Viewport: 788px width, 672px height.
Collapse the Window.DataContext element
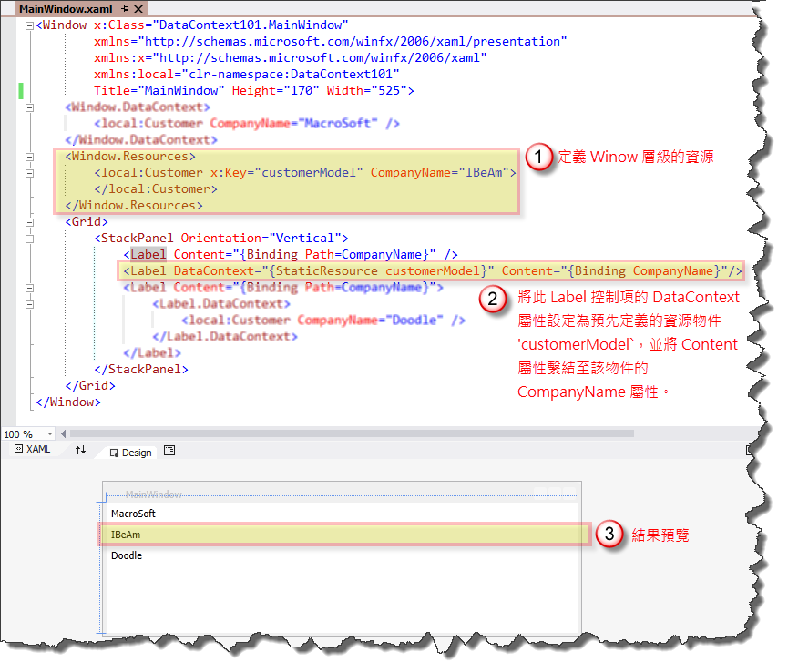(x=29, y=107)
